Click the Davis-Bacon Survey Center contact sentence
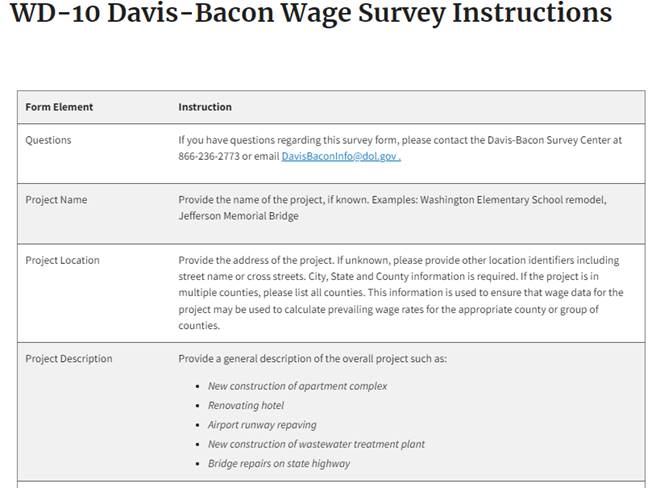 400,140
